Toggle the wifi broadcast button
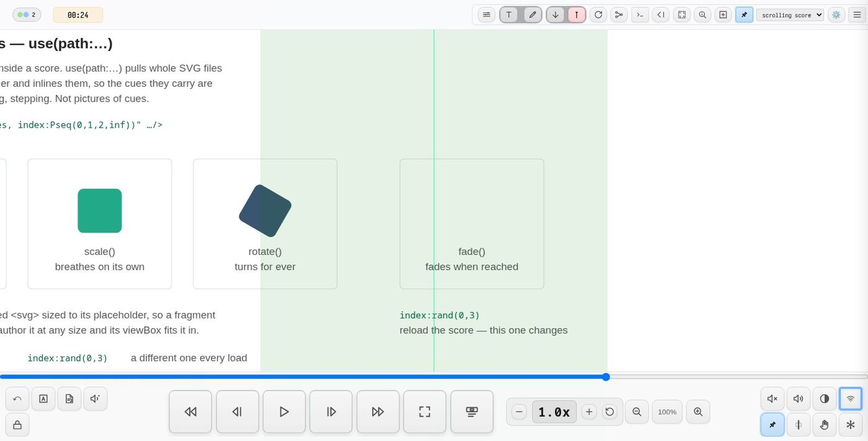The width and height of the screenshot is (868, 441). tap(851, 399)
